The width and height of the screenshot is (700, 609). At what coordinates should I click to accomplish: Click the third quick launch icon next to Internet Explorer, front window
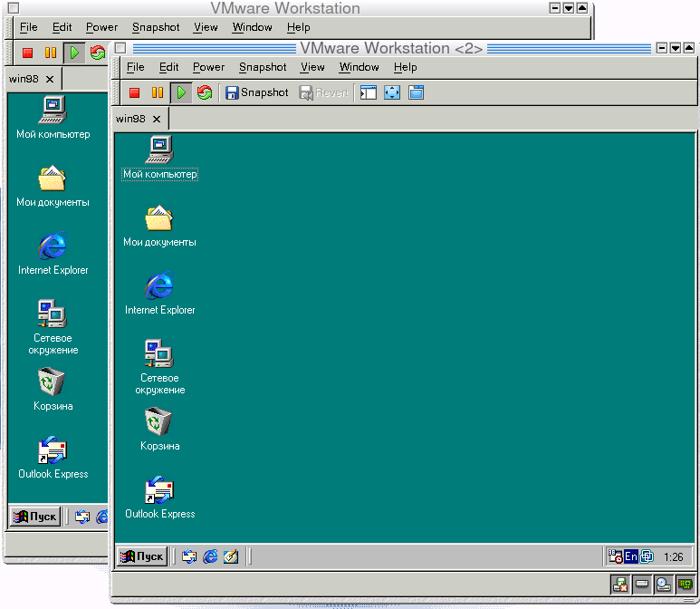(x=231, y=556)
